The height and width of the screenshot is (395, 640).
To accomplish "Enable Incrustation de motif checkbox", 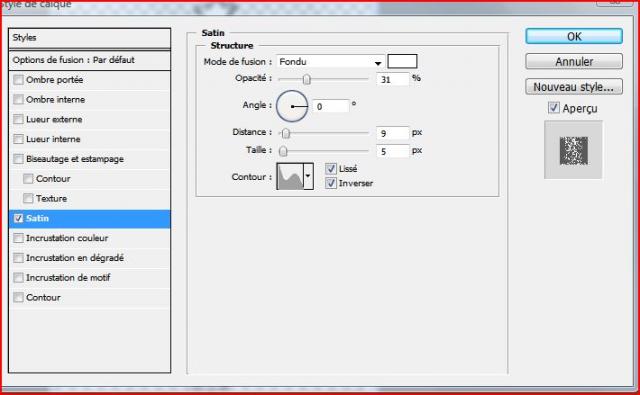I will coord(18,277).
